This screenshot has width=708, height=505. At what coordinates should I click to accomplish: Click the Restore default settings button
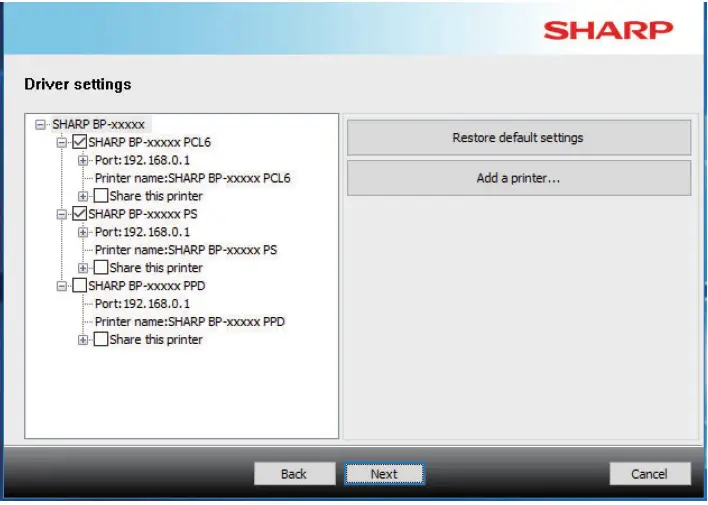click(x=519, y=138)
